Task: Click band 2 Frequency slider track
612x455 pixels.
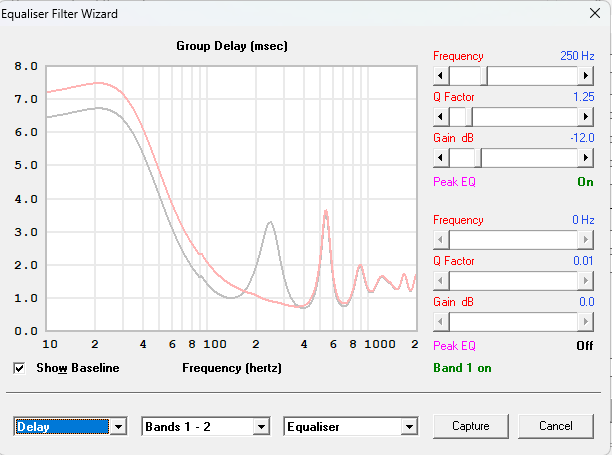Action: coord(513,239)
